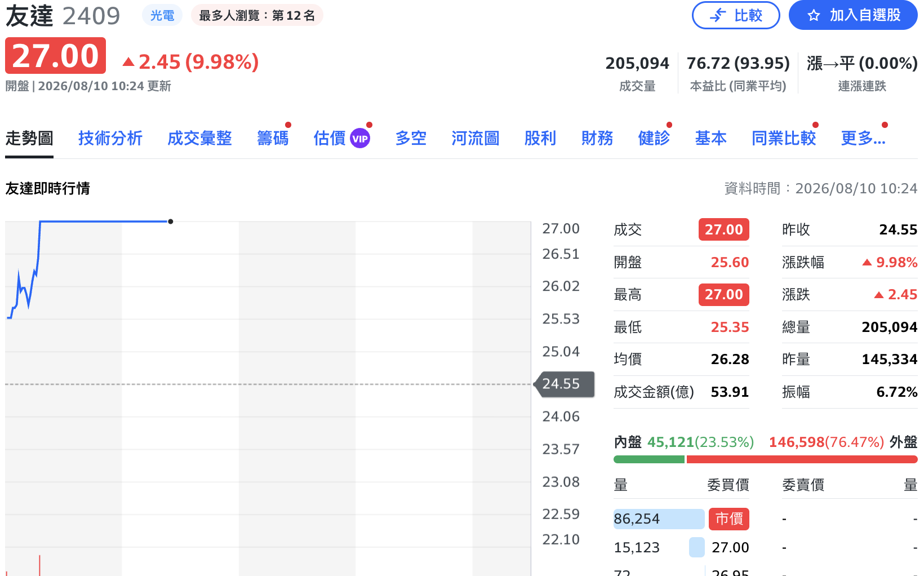Click the 24.55 reference price marker on chart

(565, 384)
